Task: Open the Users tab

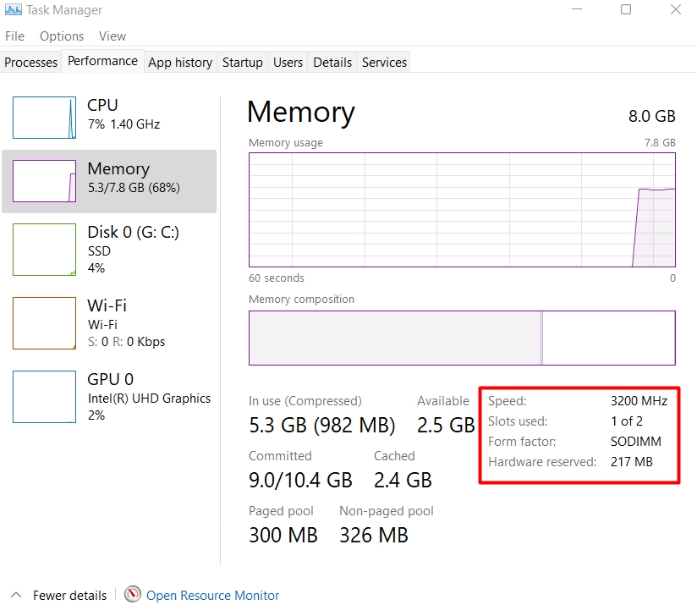Action: point(288,63)
